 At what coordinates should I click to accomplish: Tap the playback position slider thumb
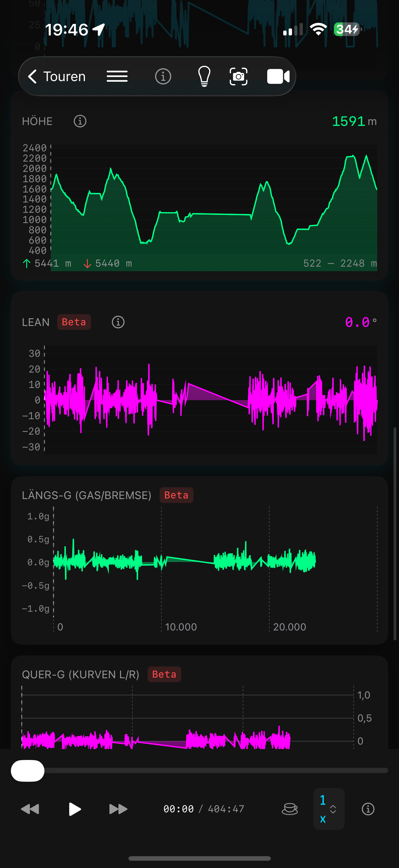point(28,771)
